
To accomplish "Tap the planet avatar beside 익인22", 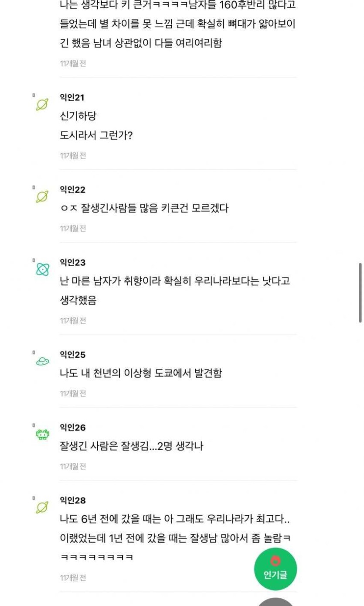I will 42,197.
